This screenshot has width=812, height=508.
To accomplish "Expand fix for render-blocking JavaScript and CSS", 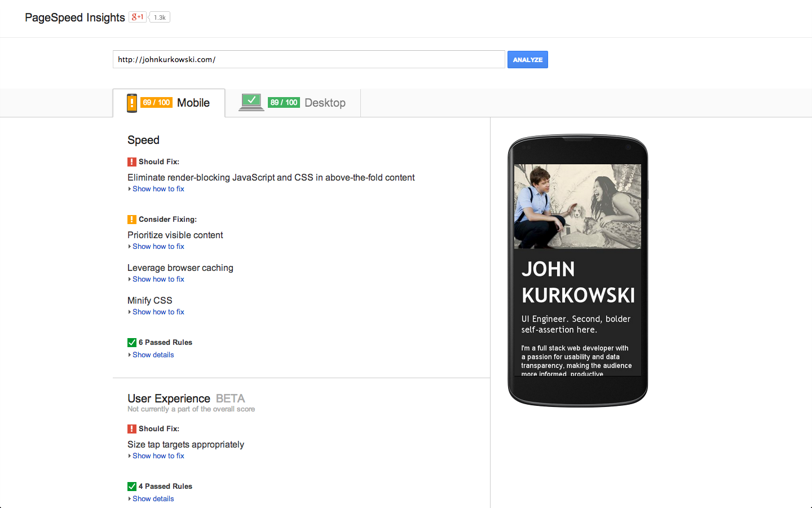I will [x=158, y=189].
